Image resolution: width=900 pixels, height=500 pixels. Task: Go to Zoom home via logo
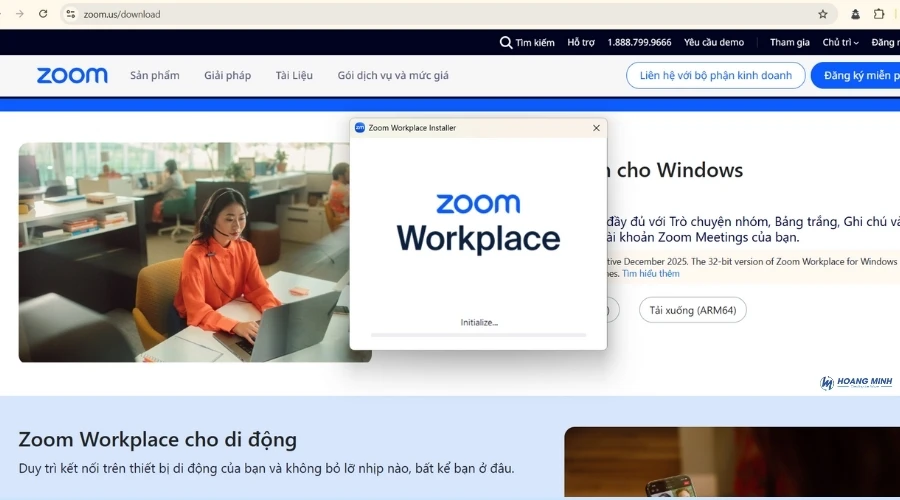72,75
